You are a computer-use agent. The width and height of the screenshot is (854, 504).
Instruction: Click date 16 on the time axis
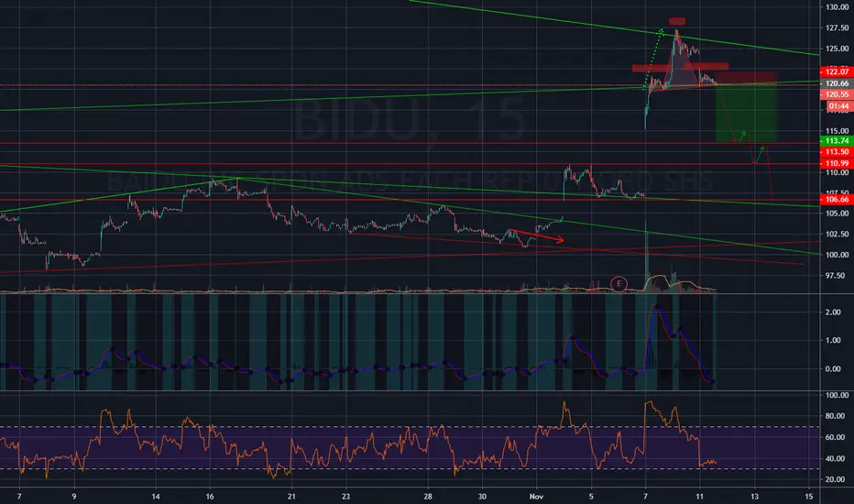[210, 497]
